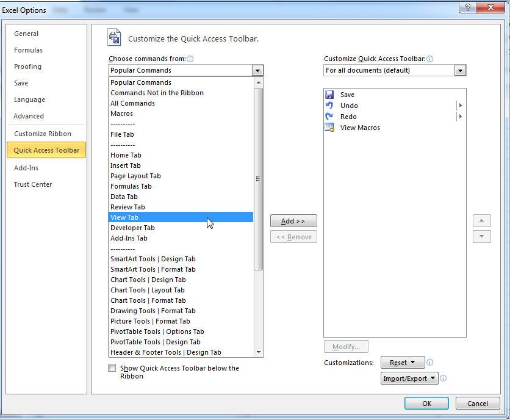Open the Choose commands from dropdown arrow

(x=257, y=70)
